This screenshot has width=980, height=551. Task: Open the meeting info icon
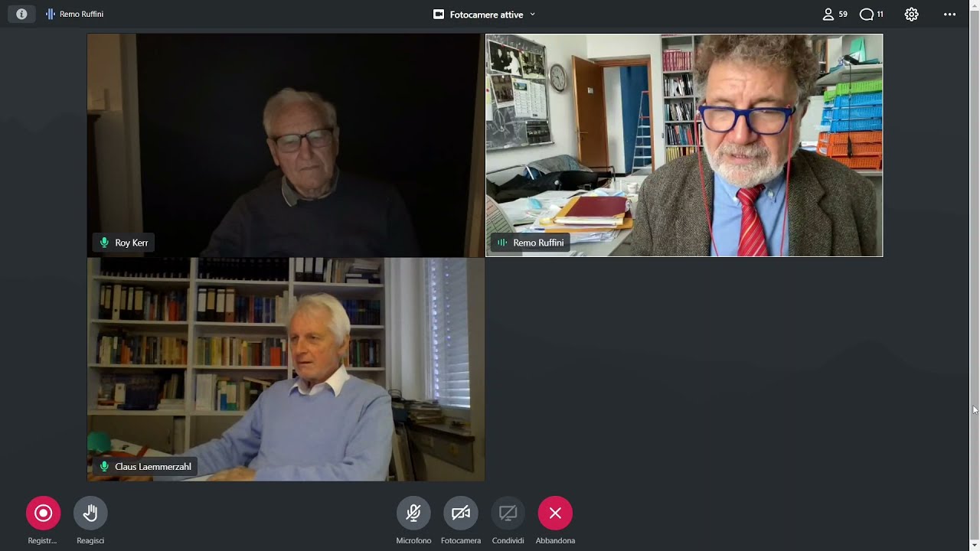point(21,14)
